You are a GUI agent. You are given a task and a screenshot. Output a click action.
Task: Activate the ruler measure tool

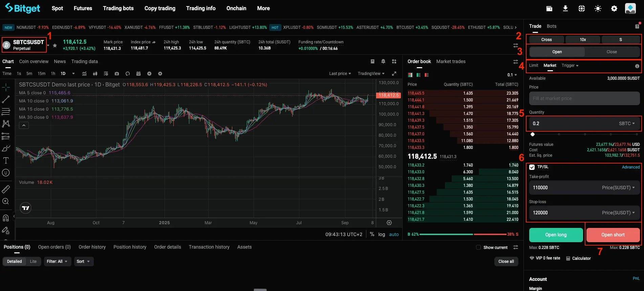click(6, 189)
